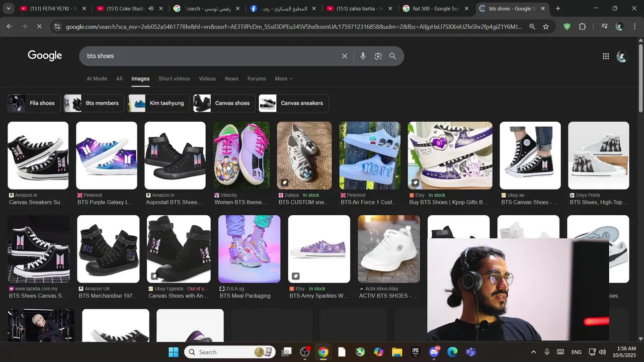This screenshot has height=362, width=644.
Task: Select the All results tab
Action: [119, 78]
